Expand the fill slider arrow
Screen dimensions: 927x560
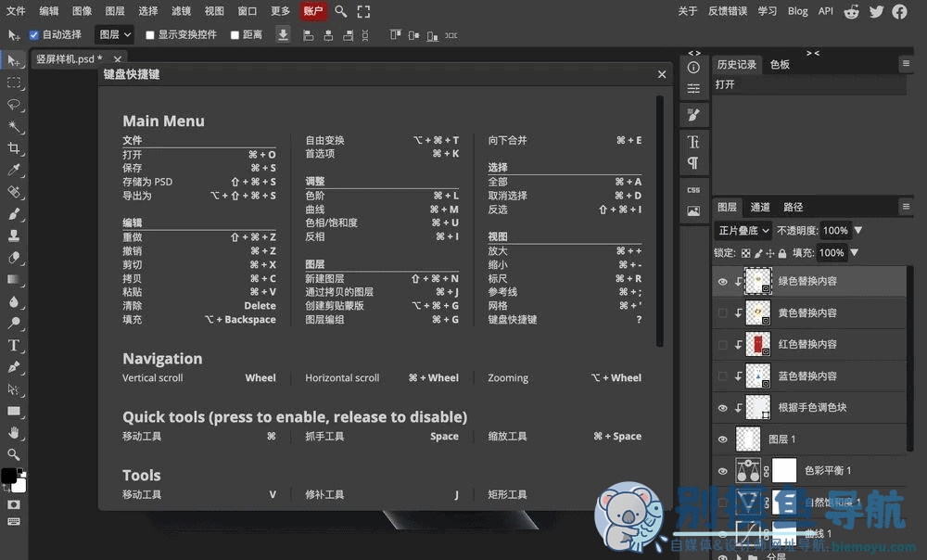[855, 253]
